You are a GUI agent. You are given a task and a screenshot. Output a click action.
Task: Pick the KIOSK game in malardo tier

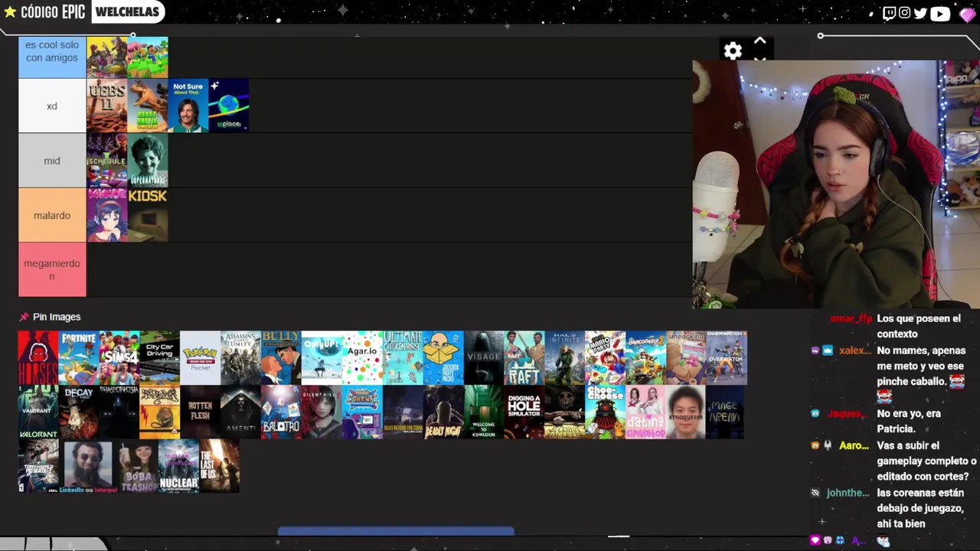(148, 215)
